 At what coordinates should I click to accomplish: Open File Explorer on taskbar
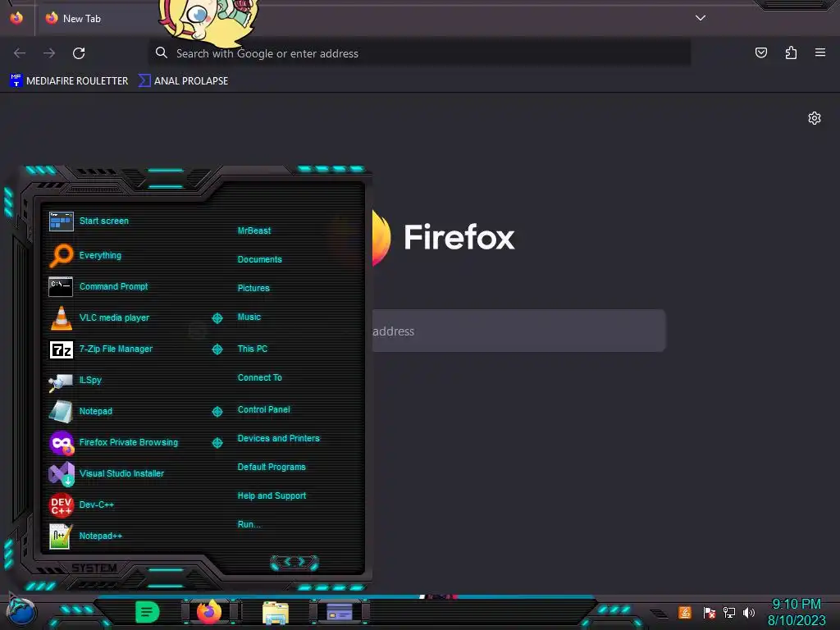point(276,613)
